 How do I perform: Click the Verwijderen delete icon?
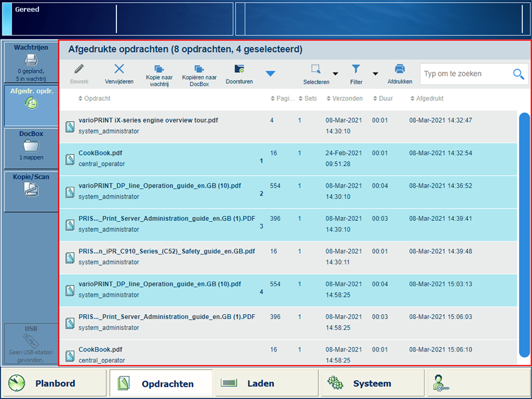click(119, 70)
